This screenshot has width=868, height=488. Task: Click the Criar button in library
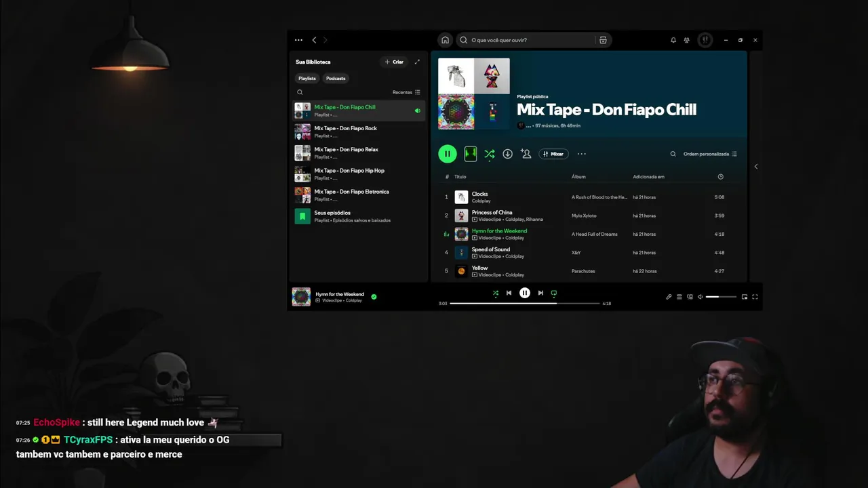coord(394,62)
